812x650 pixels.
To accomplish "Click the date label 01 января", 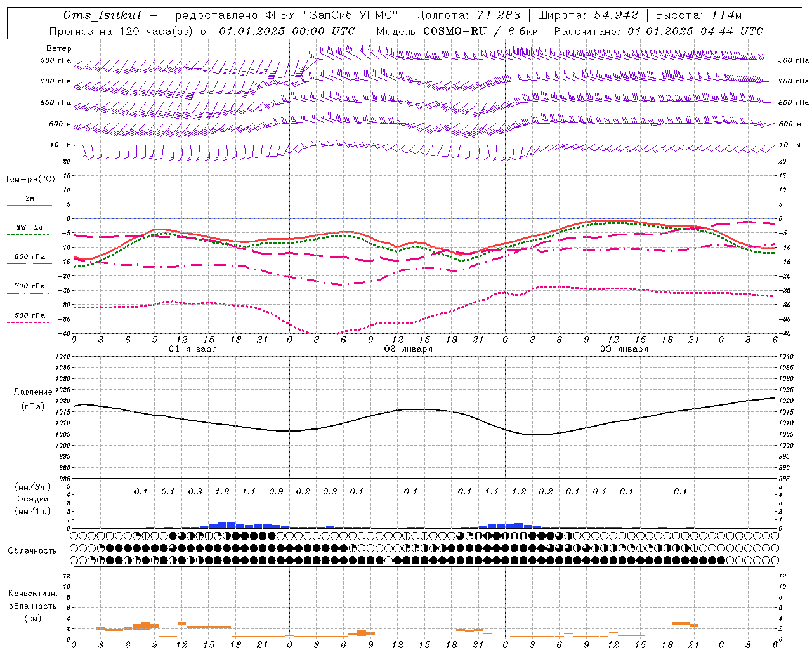I will tap(193, 349).
